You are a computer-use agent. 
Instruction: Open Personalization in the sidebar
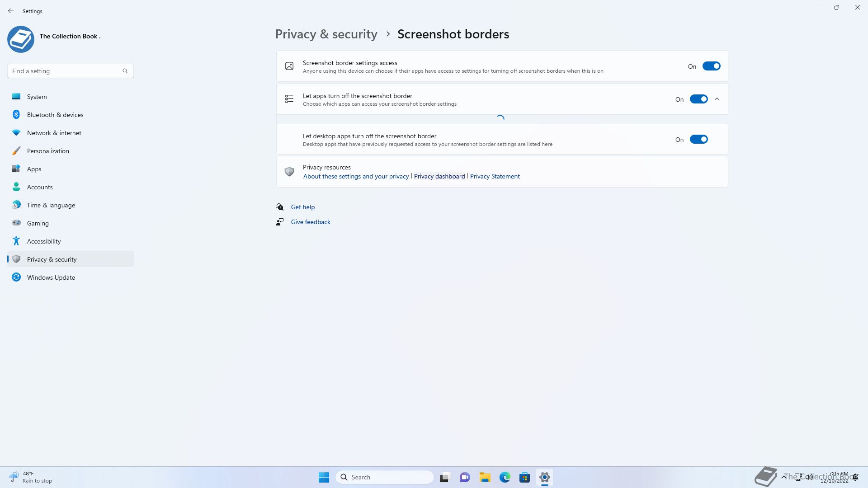[48, 151]
